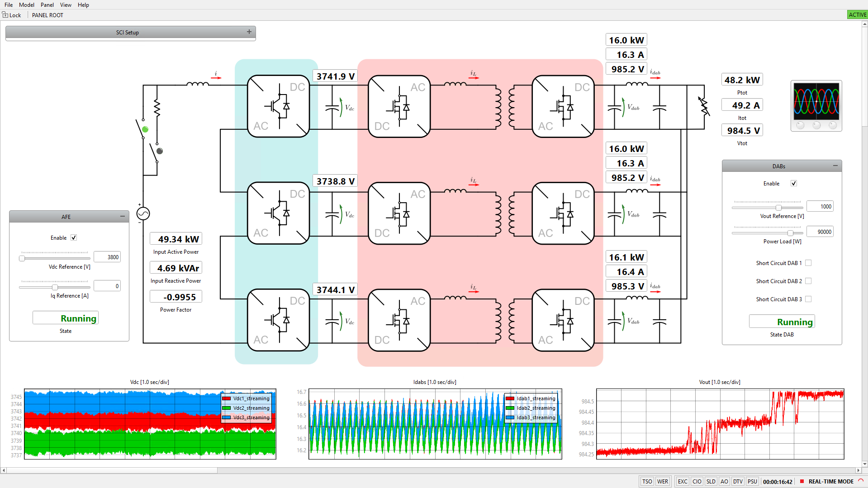Click the Vdc Reference value field
The height and width of the screenshot is (488, 868).
click(107, 257)
